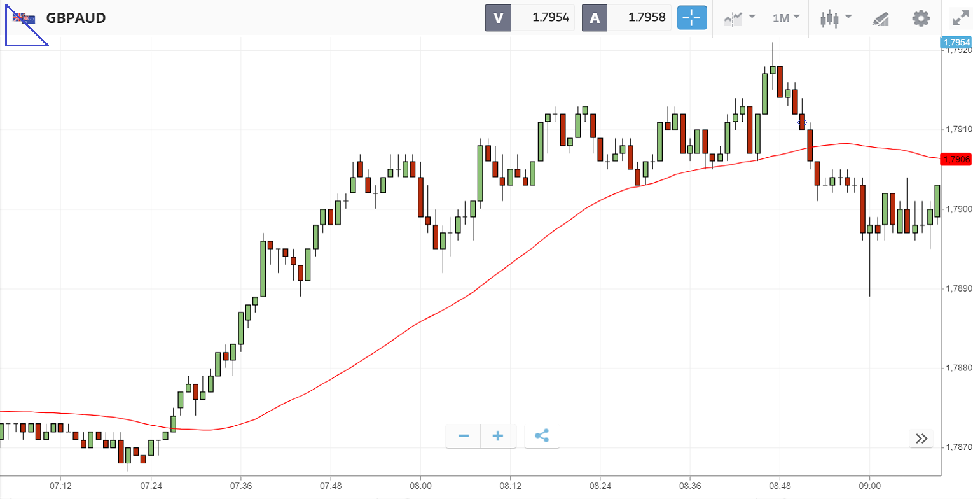Share the chart via share icon

click(x=542, y=436)
